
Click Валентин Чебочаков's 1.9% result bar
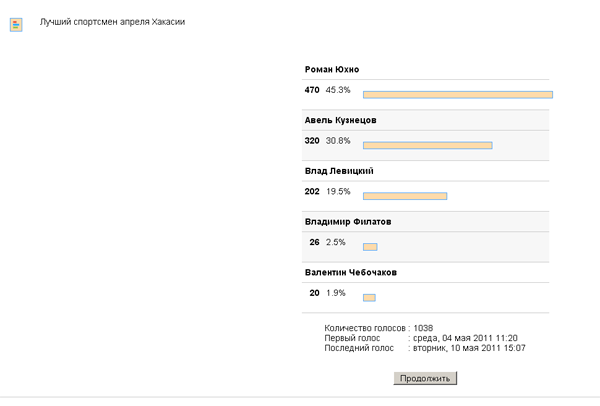(368, 297)
